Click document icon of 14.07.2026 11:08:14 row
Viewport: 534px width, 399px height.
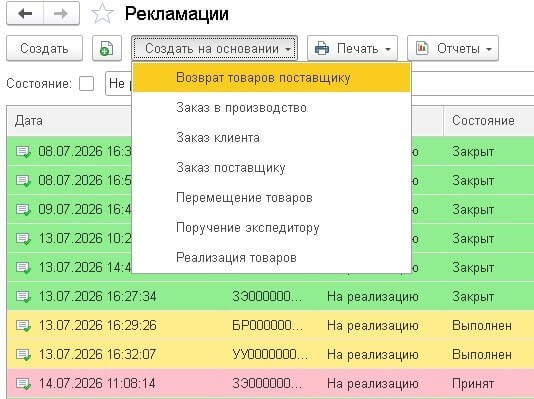[x=23, y=384]
